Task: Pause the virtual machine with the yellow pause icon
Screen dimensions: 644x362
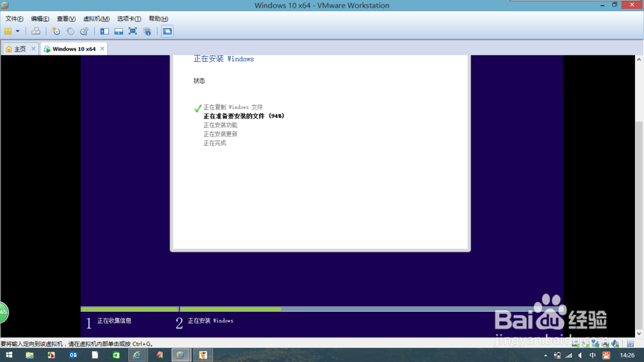Action: coord(8,31)
